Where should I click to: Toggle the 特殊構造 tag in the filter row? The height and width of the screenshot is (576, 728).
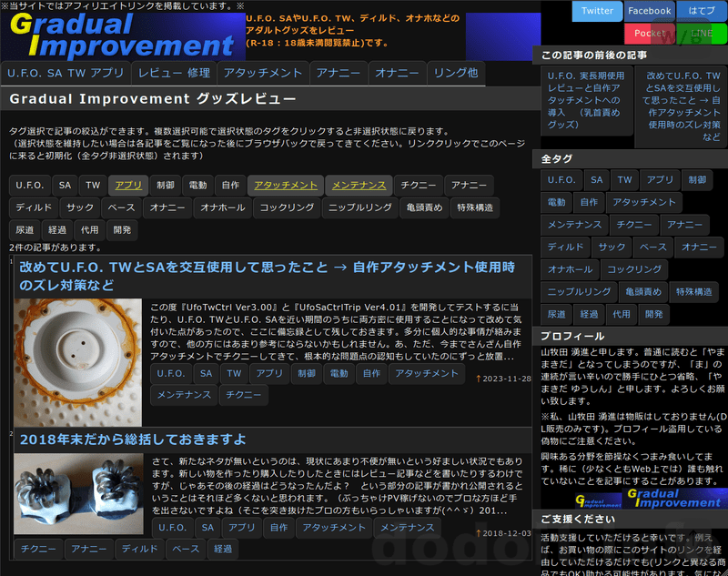475,207
